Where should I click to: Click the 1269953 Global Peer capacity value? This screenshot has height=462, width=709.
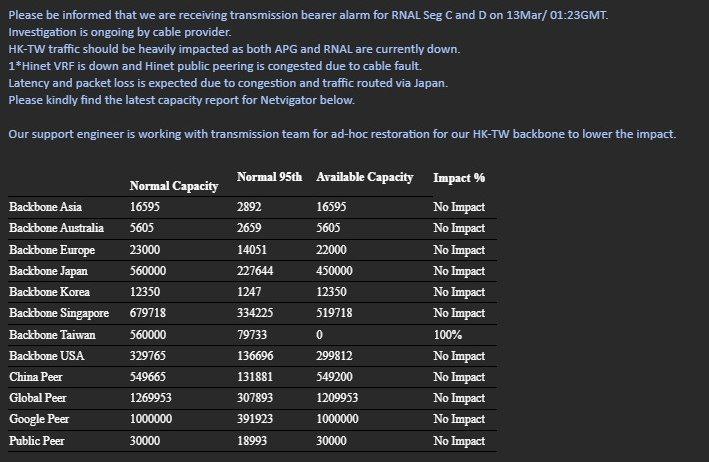pyautogui.click(x=152, y=398)
